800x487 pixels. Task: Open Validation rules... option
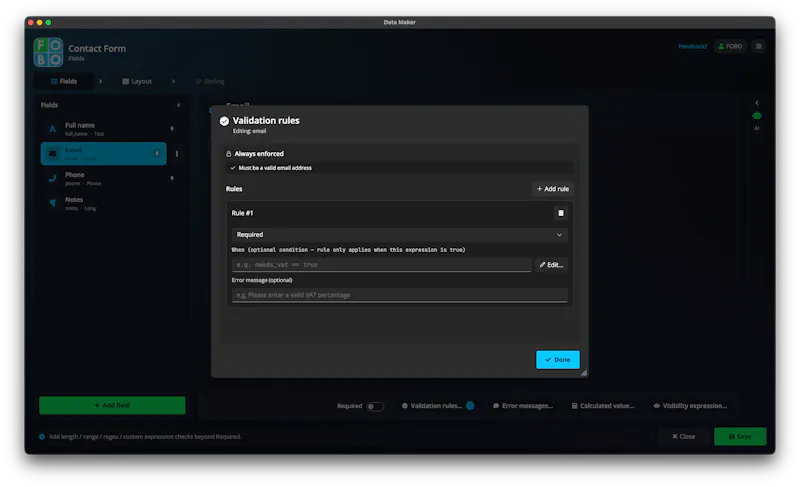pyautogui.click(x=432, y=406)
